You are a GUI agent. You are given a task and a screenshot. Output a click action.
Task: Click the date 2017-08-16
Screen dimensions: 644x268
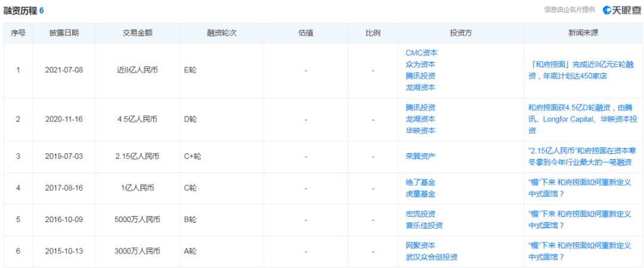(x=64, y=188)
